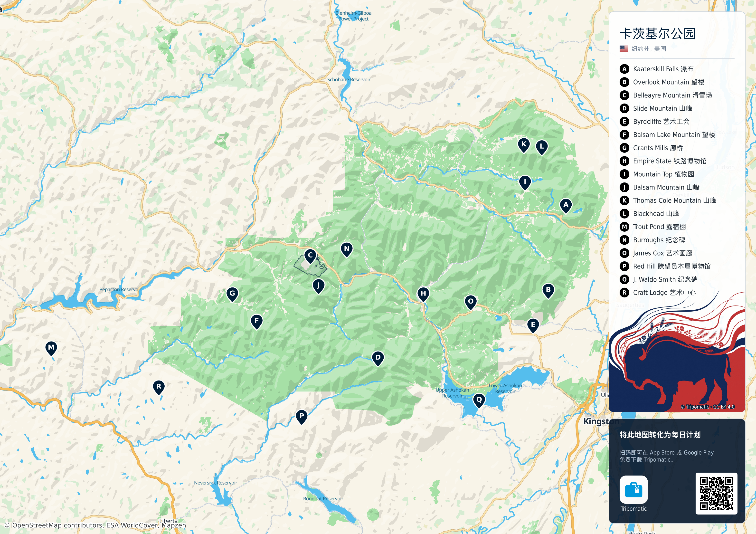Click legend entry Slide Mountain 山峰

[656, 108]
